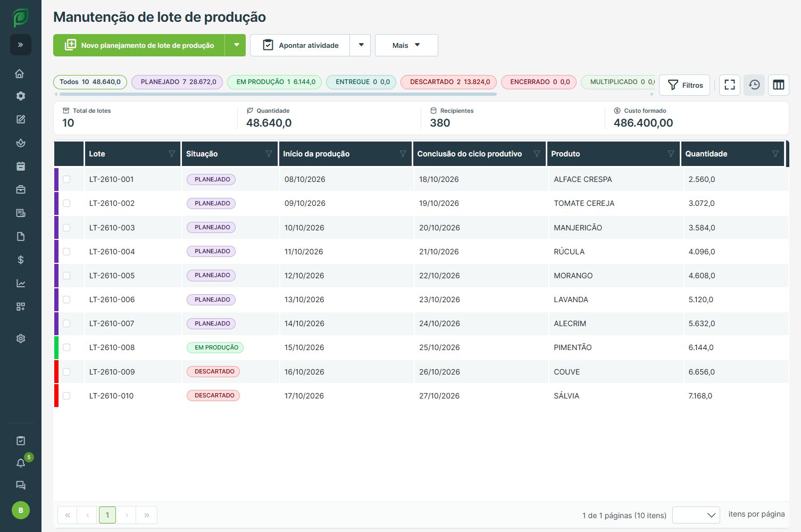The width and height of the screenshot is (801, 532).
Task: Click the ENTREGUE status tab
Action: 361,82
